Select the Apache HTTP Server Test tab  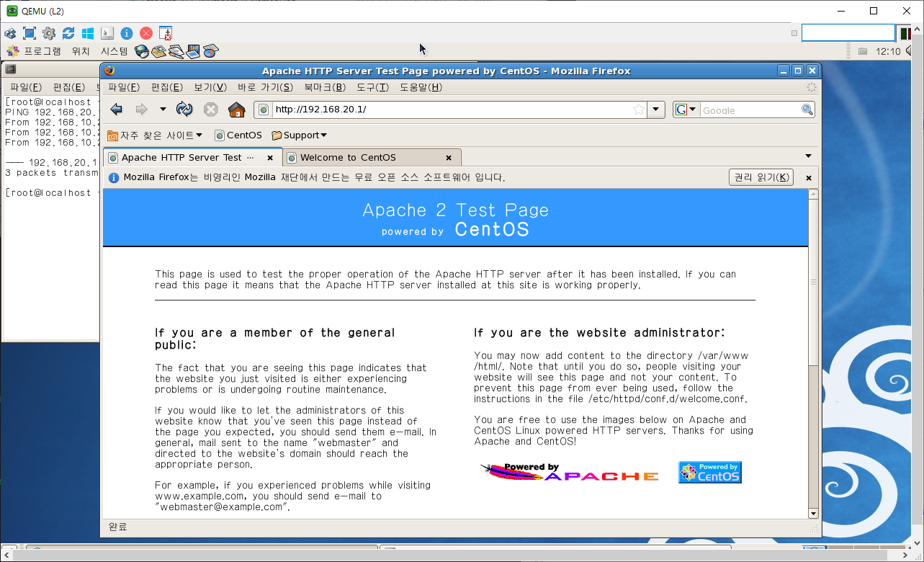(x=192, y=157)
